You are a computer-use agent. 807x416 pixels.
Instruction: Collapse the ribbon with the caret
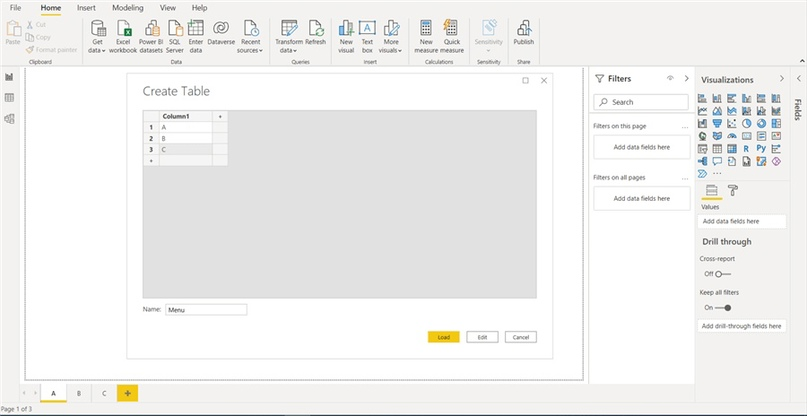pos(801,61)
